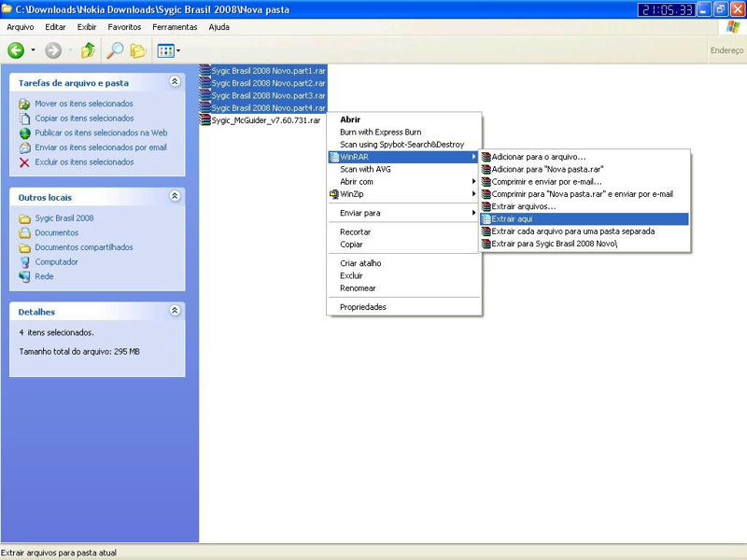Open the Views mode icon
747x560 pixels.
166,50
